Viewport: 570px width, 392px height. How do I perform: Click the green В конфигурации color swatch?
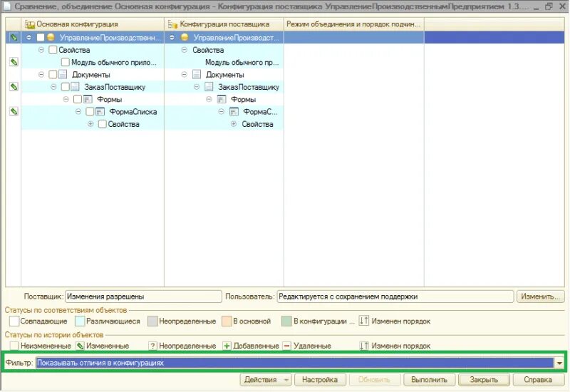[286, 321]
